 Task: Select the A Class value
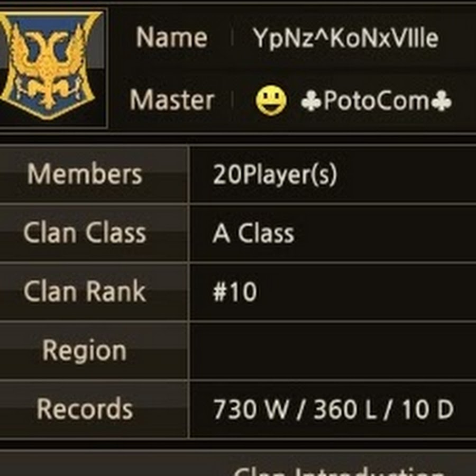[x=253, y=233]
